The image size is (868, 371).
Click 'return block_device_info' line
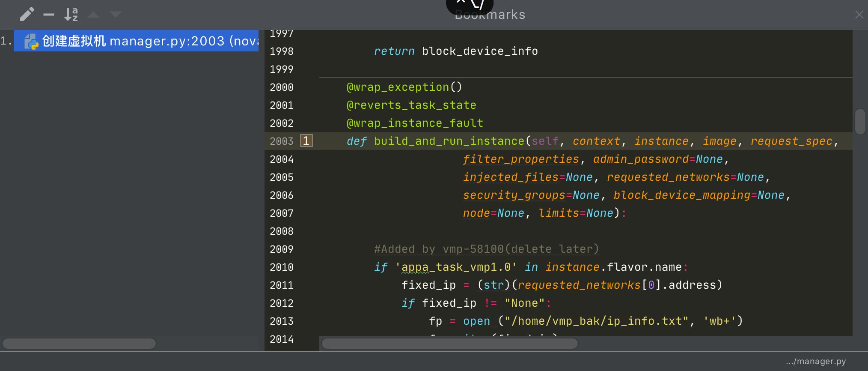pyautogui.click(x=456, y=51)
